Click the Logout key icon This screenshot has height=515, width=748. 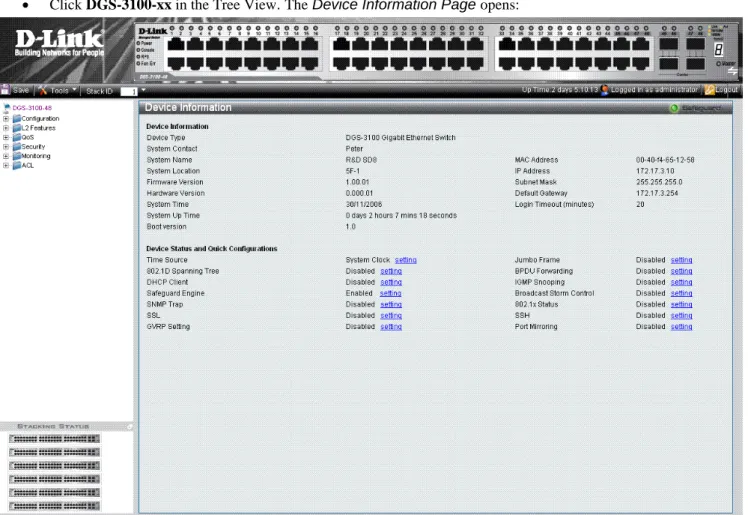point(709,90)
